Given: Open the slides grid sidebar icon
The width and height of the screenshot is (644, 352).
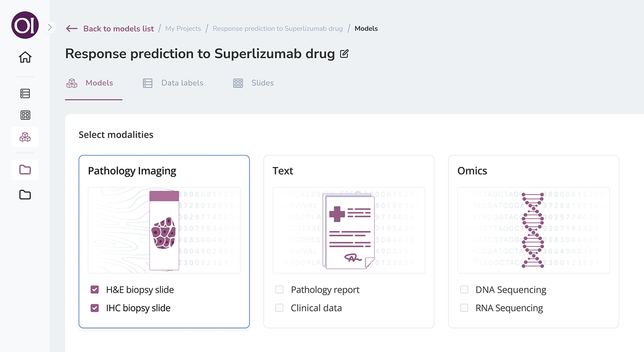Looking at the screenshot, I should [25, 115].
